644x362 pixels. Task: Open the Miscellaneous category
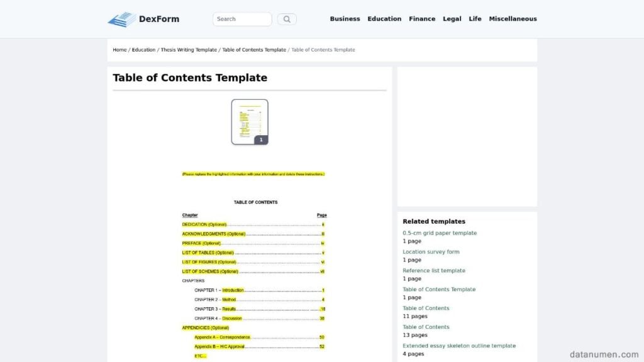513,19
